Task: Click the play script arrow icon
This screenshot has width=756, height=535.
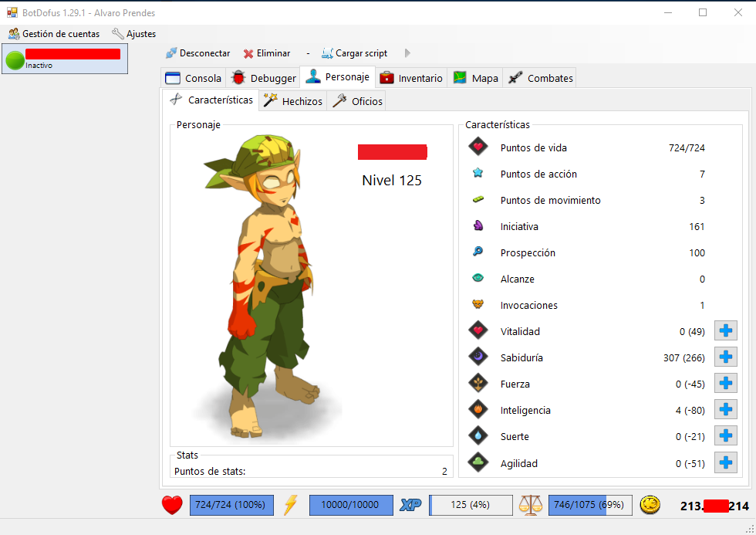Action: click(407, 53)
